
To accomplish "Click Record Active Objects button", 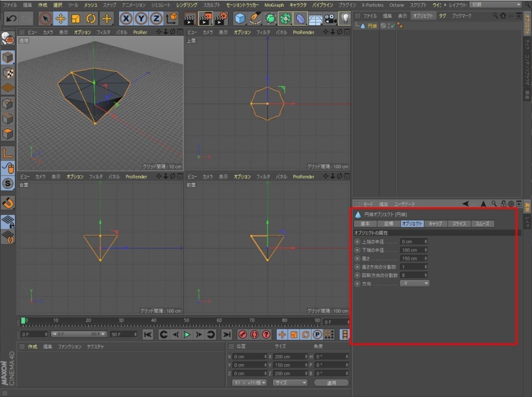I will tap(243, 335).
